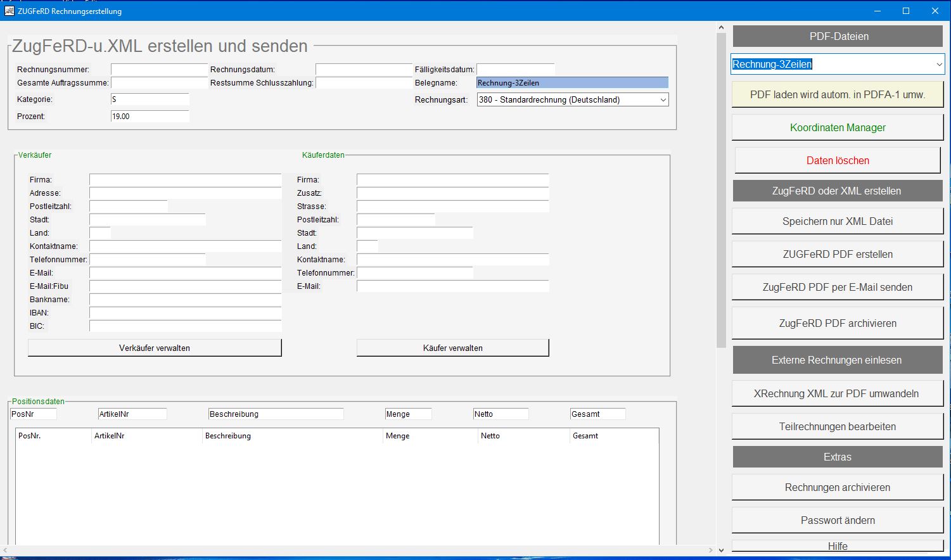Open the Rechnungsart dropdown

point(663,99)
